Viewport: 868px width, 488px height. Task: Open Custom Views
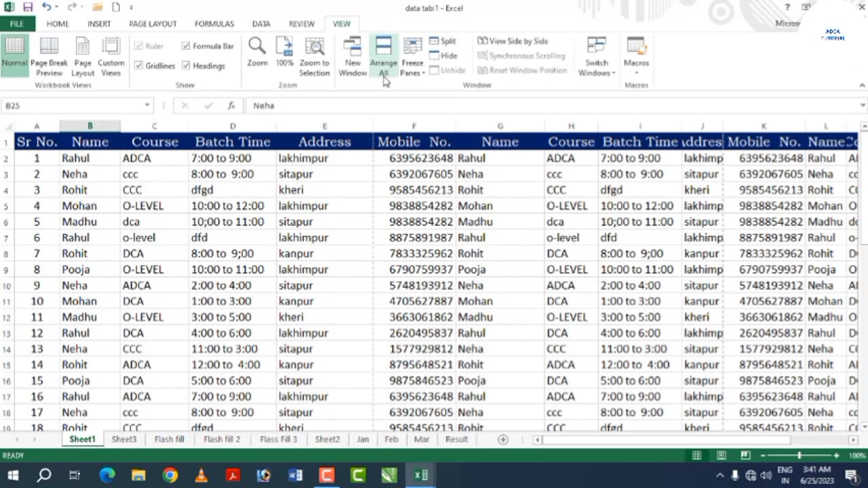coord(111,56)
